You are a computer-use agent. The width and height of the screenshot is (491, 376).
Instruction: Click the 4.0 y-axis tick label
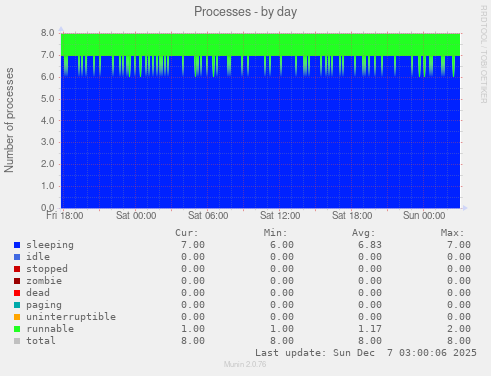48,121
